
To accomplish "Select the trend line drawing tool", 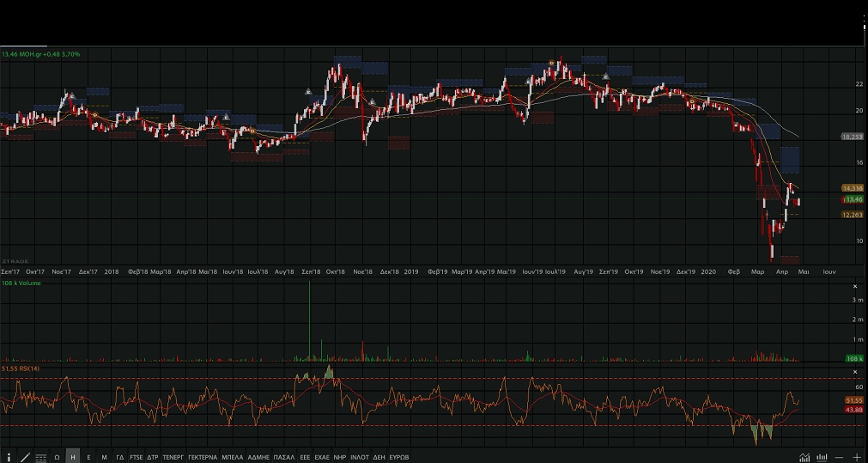I will click(x=25, y=457).
